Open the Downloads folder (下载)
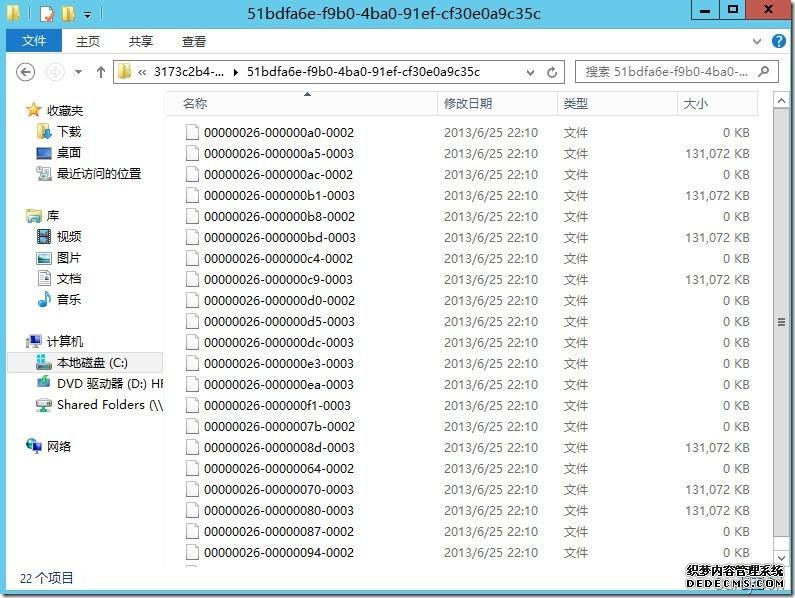 pos(68,132)
